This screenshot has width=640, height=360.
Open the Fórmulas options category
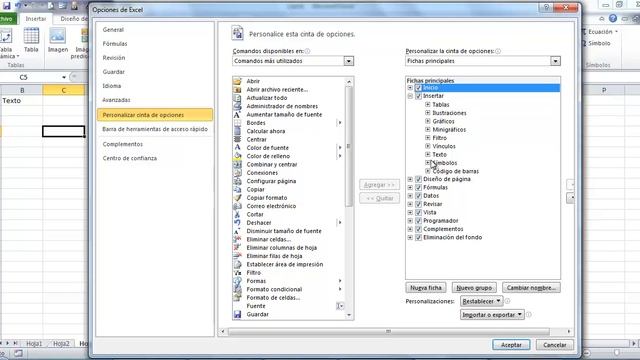[115, 44]
